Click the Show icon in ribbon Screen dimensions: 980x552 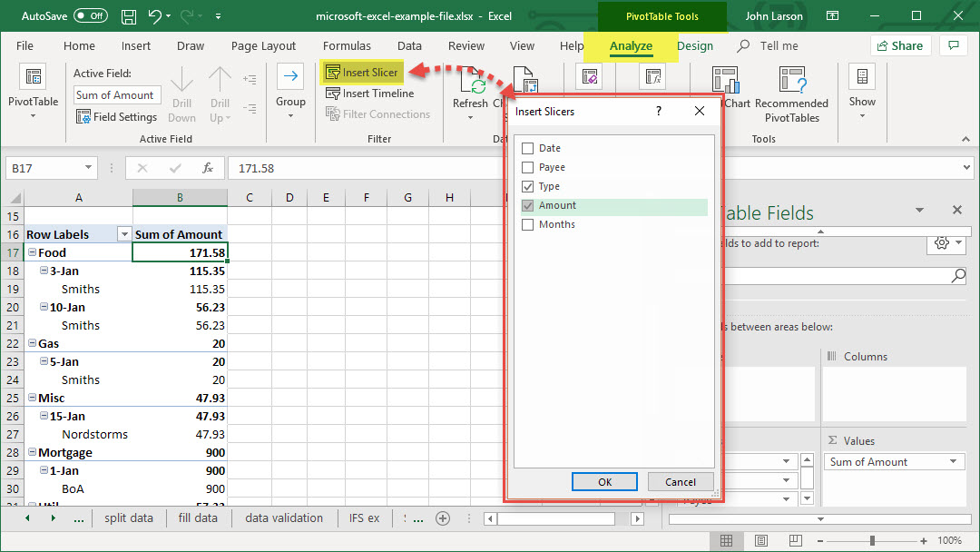(862, 78)
